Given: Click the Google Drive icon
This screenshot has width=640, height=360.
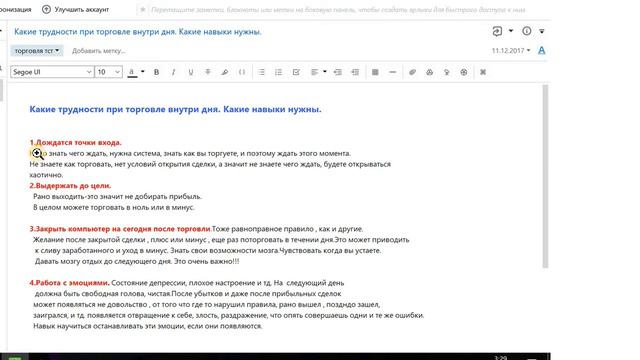Looking at the screenshot, I should point(429,72).
